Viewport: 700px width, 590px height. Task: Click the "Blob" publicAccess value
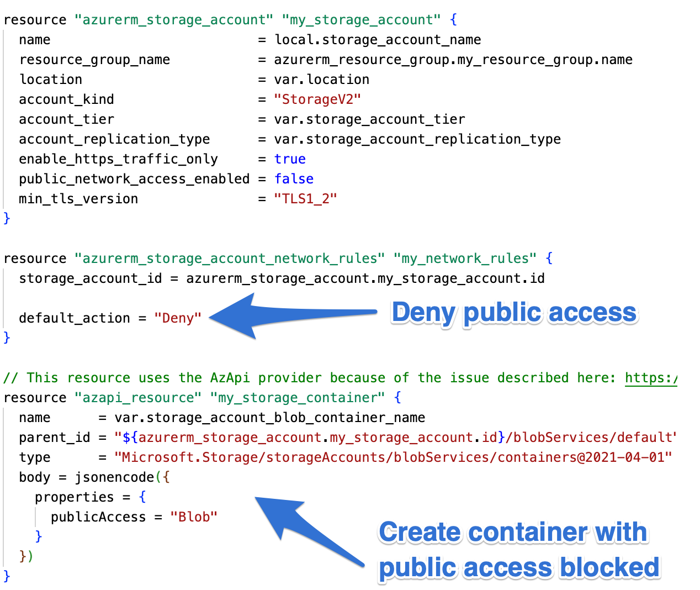tap(194, 517)
